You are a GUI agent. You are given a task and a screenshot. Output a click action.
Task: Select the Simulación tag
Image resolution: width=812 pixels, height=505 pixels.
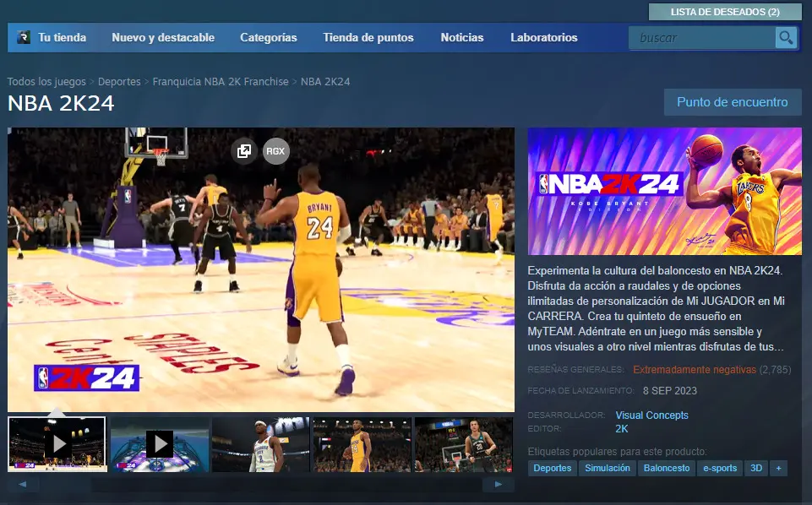608,468
